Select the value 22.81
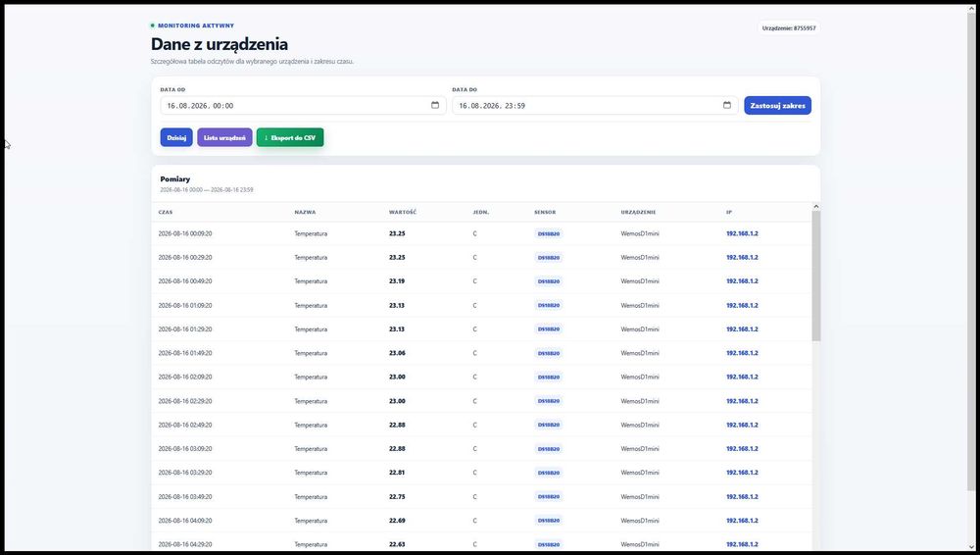The height and width of the screenshot is (555, 980). (397, 473)
